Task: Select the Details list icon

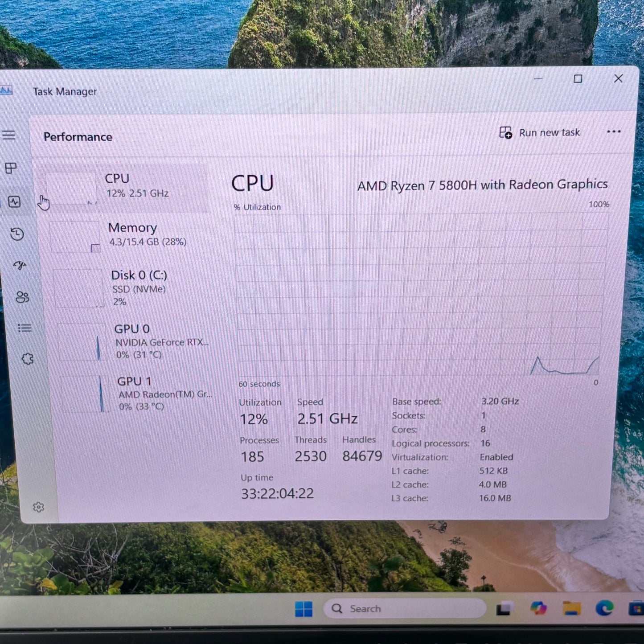Action: (24, 328)
